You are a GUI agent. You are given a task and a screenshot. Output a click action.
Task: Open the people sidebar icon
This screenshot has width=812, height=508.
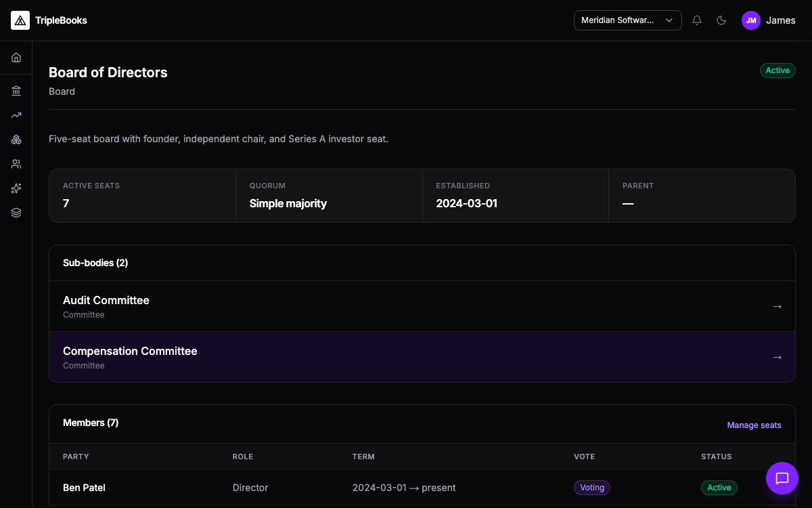click(16, 164)
